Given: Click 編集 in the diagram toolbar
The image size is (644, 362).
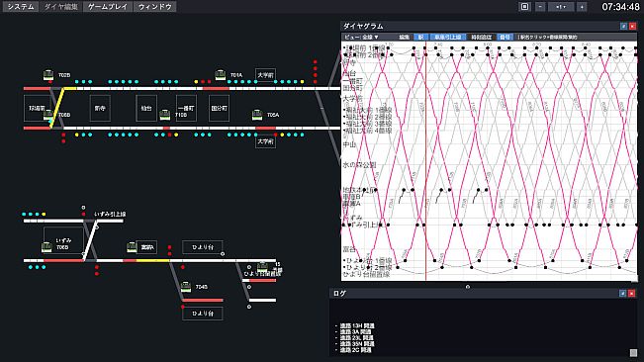Looking at the screenshot, I should [x=405, y=37].
